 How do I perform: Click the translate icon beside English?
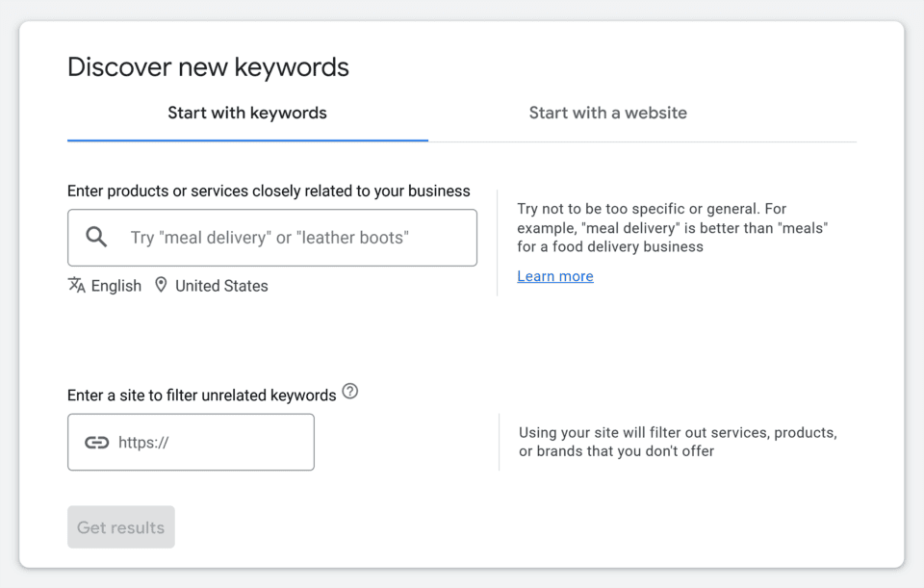(x=75, y=285)
